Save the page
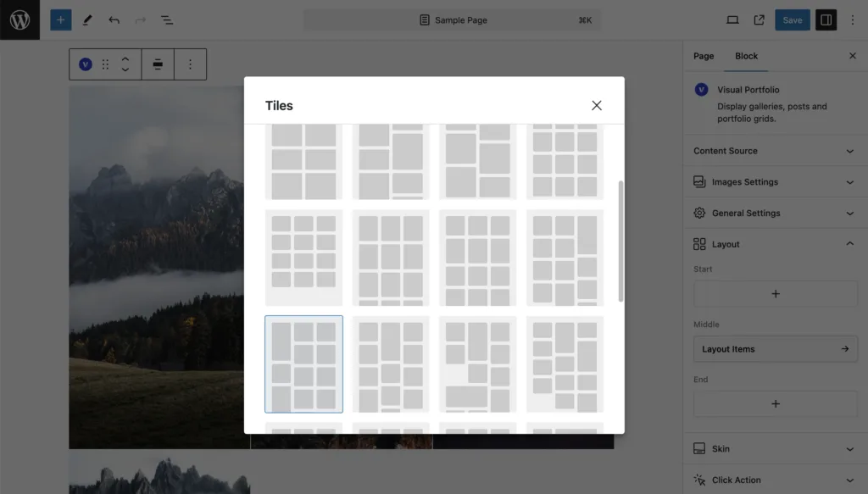Viewport: 868px width, 494px height. [x=793, y=20]
